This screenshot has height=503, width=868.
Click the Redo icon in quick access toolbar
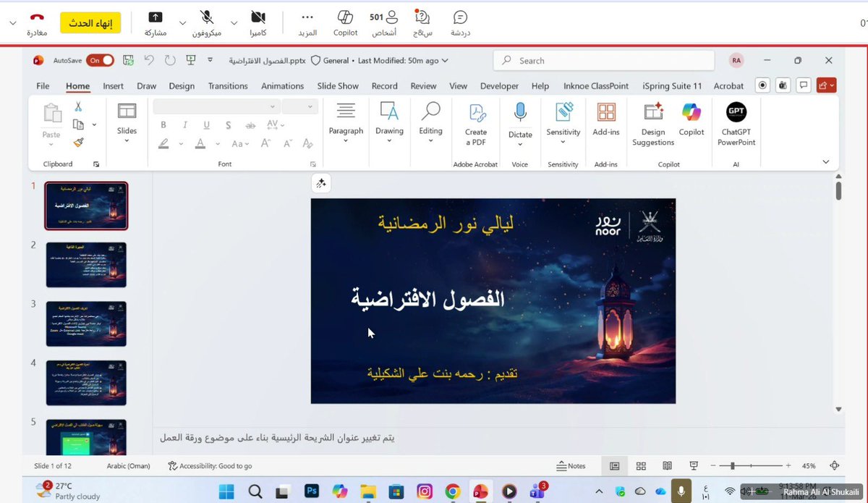pos(170,61)
